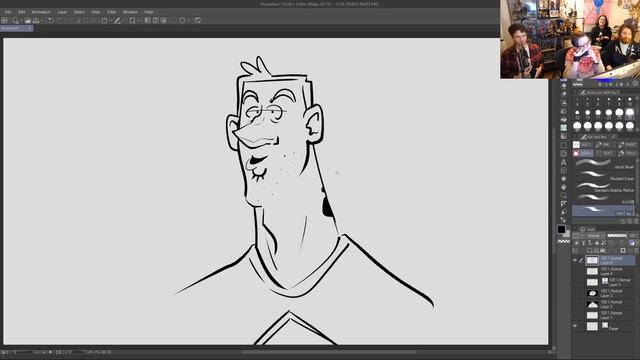Open the Animation menu
640x360 pixels.
point(41,12)
